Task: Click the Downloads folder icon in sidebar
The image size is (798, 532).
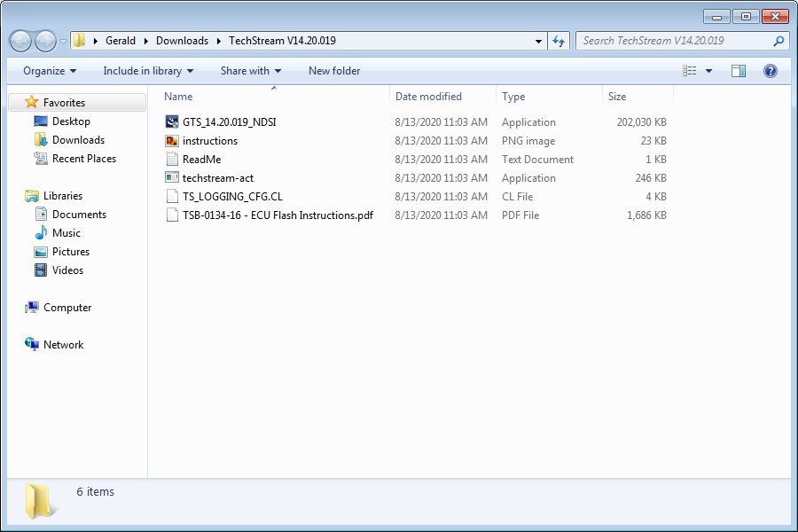Action: pos(41,139)
